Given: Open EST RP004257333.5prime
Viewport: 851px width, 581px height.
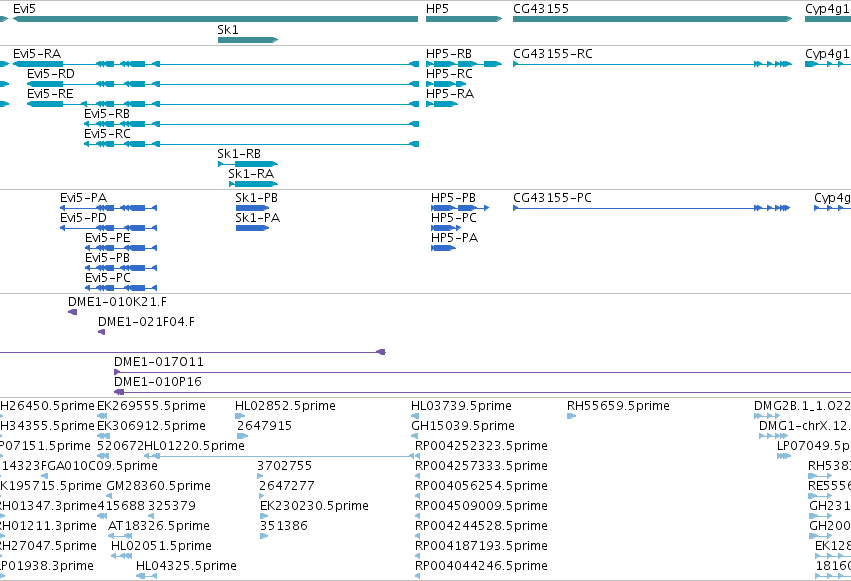Looking at the screenshot, I should click(x=481, y=467).
